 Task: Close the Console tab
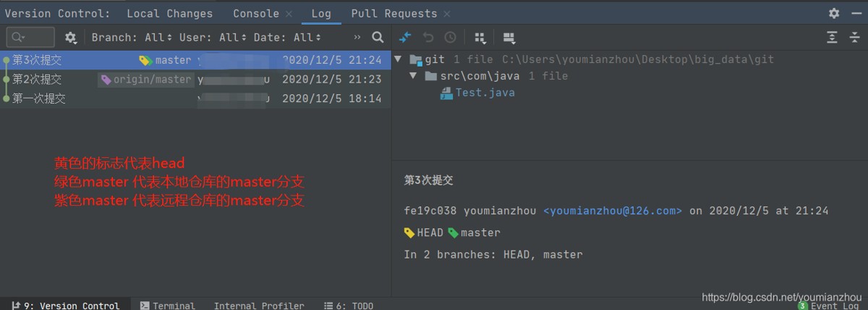point(289,14)
